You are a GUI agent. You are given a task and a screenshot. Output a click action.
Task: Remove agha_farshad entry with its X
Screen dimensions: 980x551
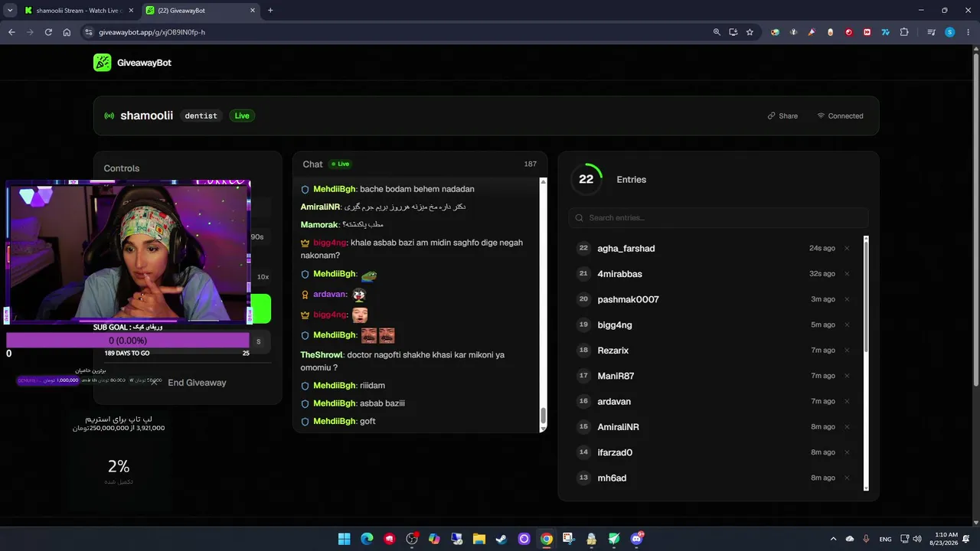[x=847, y=248]
